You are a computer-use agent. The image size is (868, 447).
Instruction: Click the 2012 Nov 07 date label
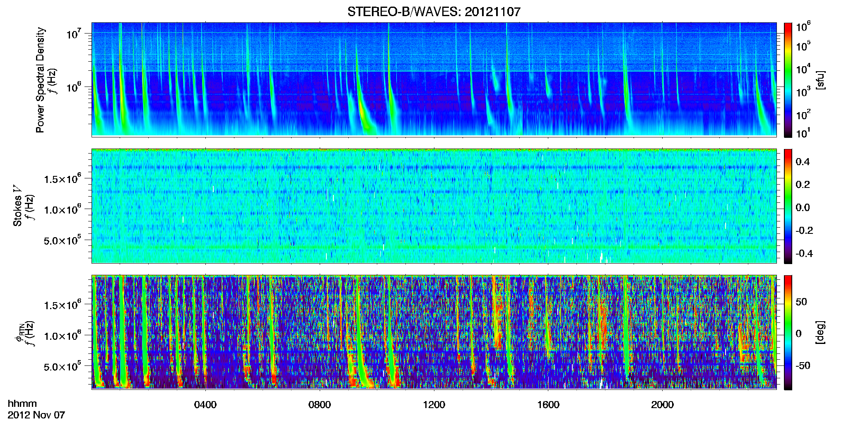(x=36, y=415)
